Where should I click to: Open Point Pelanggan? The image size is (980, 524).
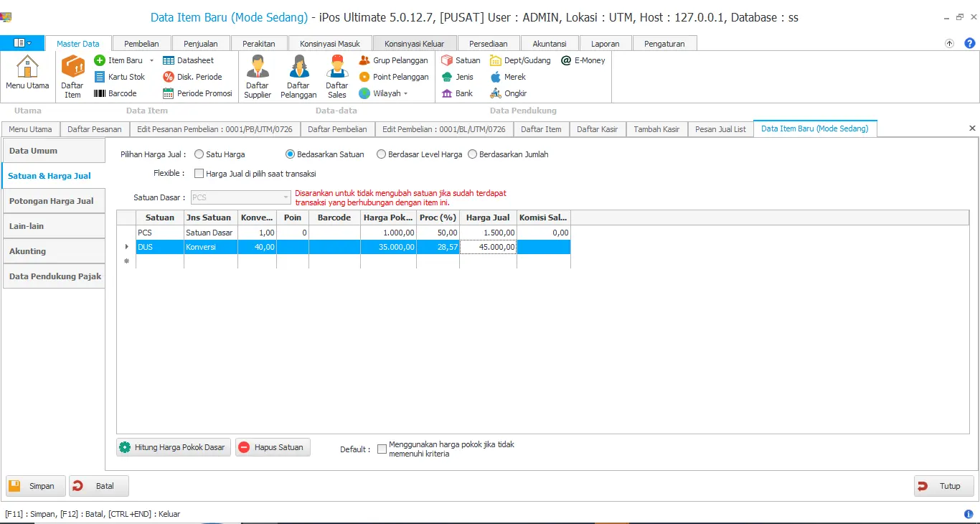pos(393,77)
